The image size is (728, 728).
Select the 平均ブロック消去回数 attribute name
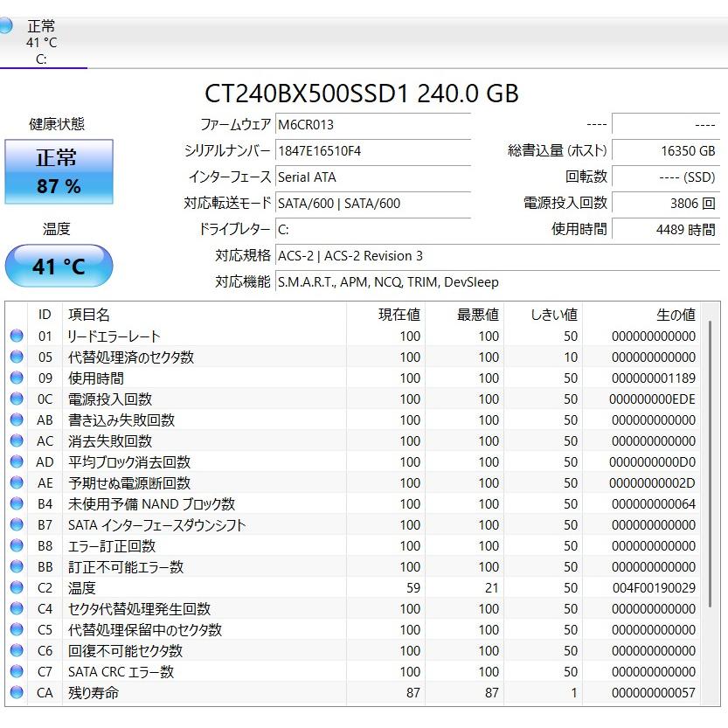(129, 462)
